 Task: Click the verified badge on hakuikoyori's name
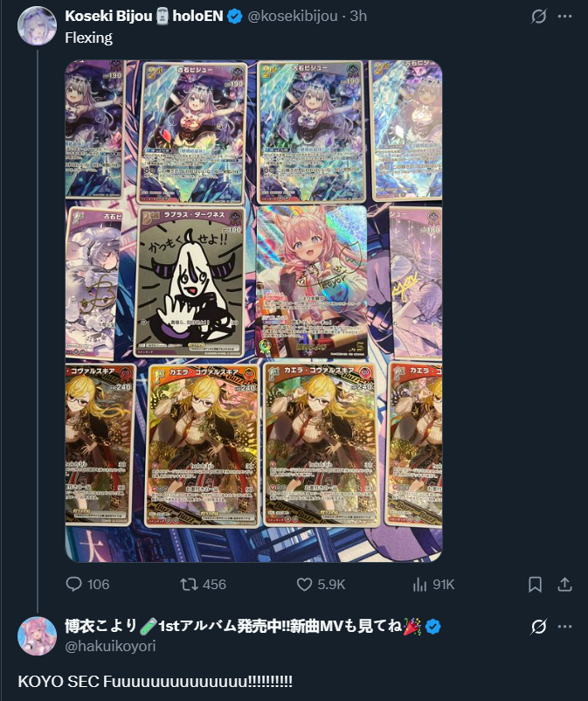coord(432,627)
